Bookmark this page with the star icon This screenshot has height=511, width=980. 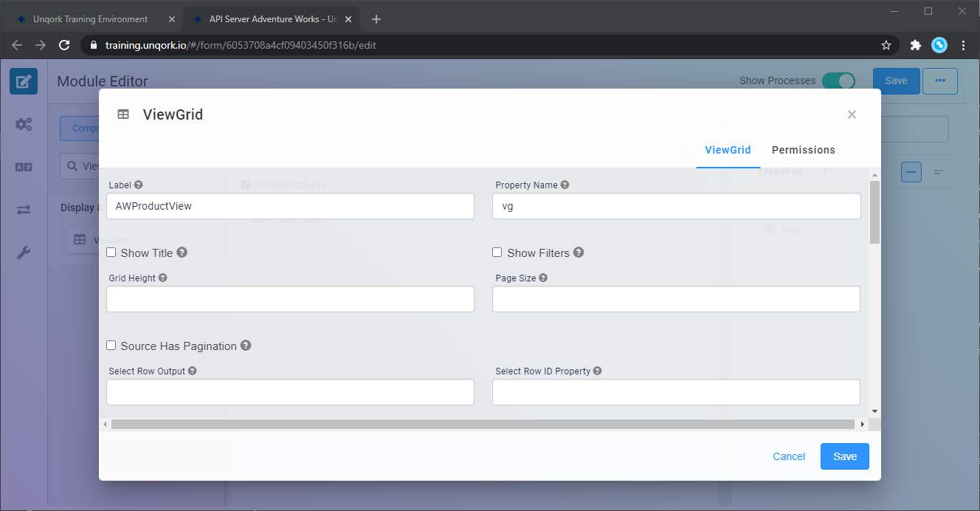886,45
